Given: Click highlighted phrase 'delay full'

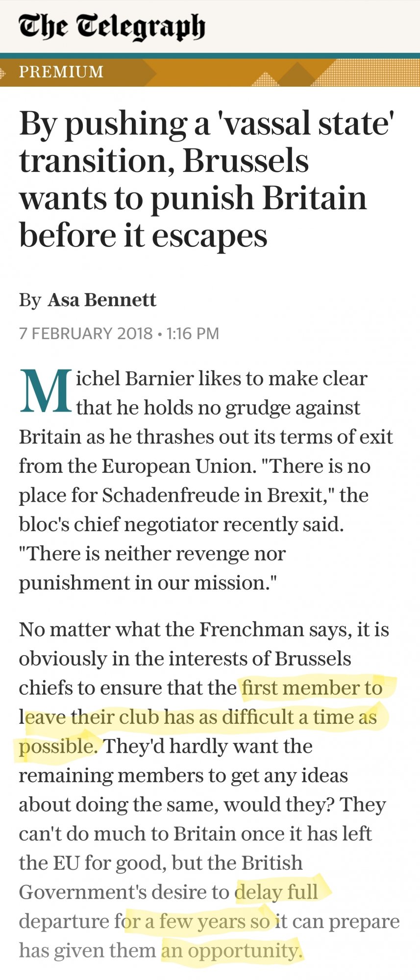Looking at the screenshot, I should point(277,892).
